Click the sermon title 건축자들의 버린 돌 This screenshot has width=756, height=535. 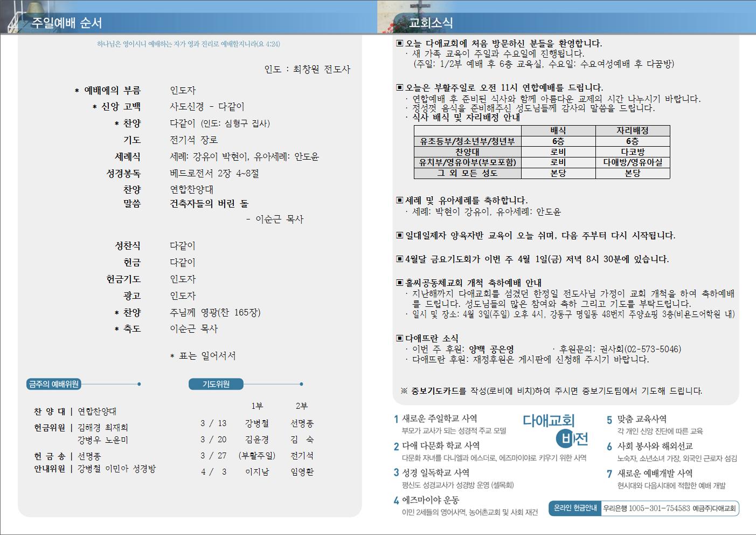click(209, 204)
